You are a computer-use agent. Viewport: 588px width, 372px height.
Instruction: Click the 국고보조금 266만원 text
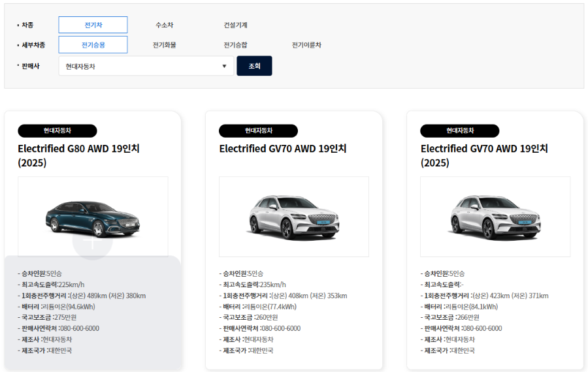tap(450, 317)
